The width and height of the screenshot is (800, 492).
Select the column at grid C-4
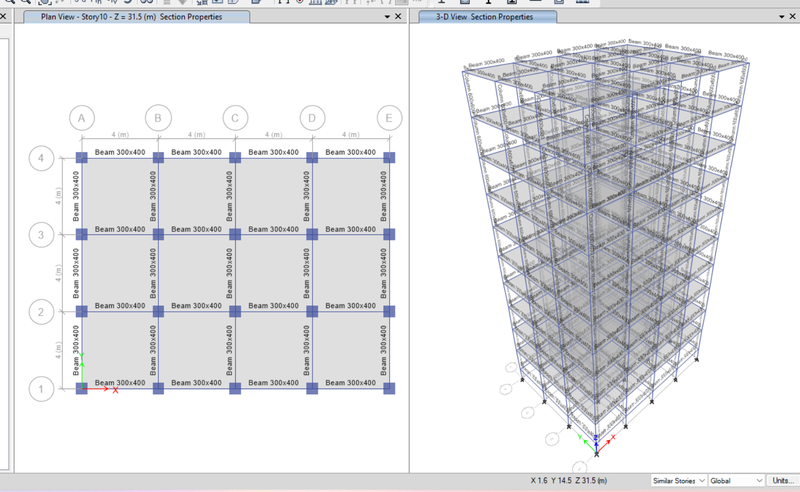pos(235,157)
